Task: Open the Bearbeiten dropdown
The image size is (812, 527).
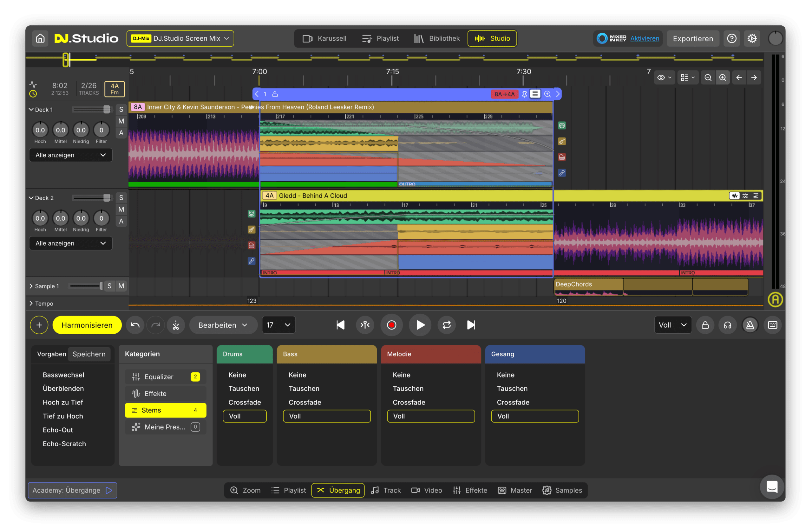Action: 223,325
